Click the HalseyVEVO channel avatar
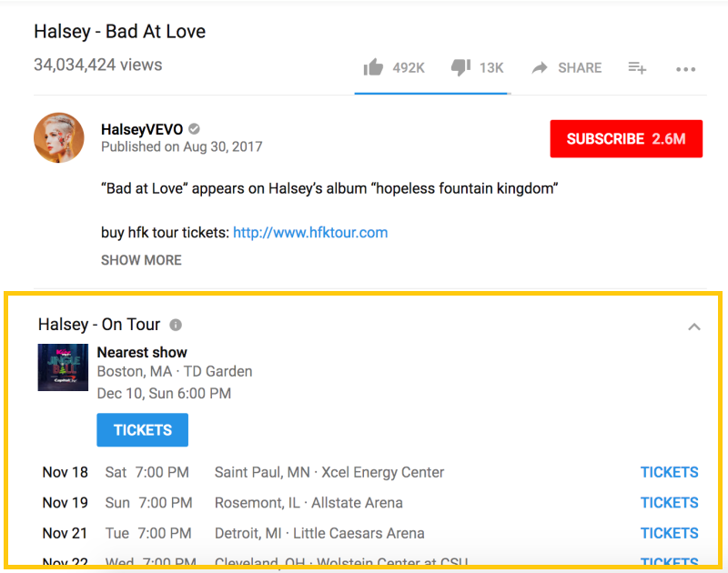 point(59,138)
